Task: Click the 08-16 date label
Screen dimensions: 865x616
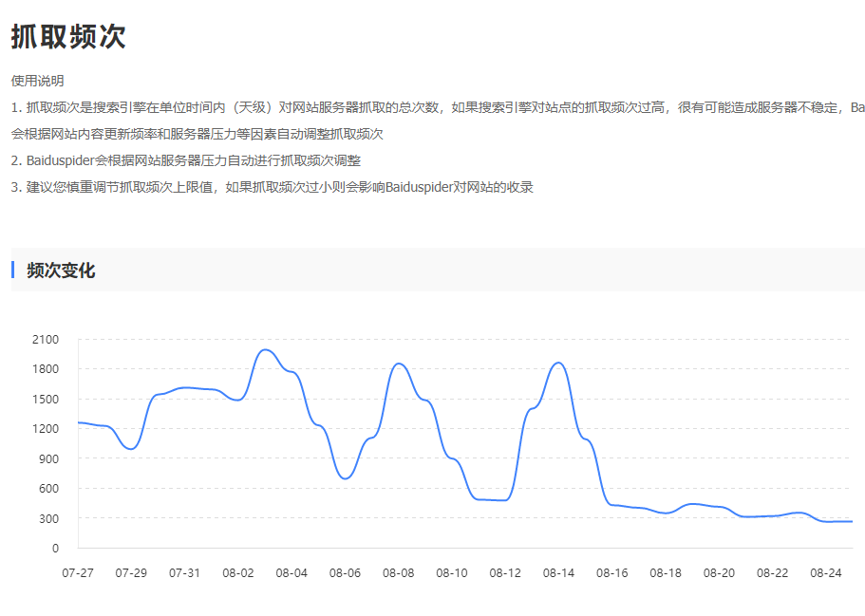Action: (x=612, y=573)
